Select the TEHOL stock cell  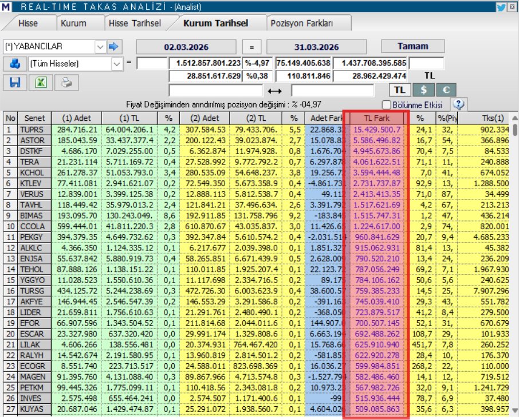(x=34, y=269)
